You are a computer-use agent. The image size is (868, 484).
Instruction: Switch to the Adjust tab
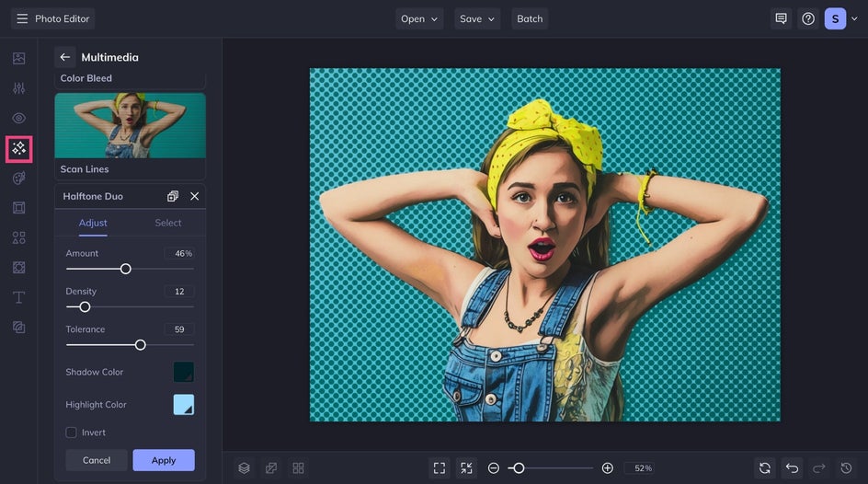pos(93,223)
